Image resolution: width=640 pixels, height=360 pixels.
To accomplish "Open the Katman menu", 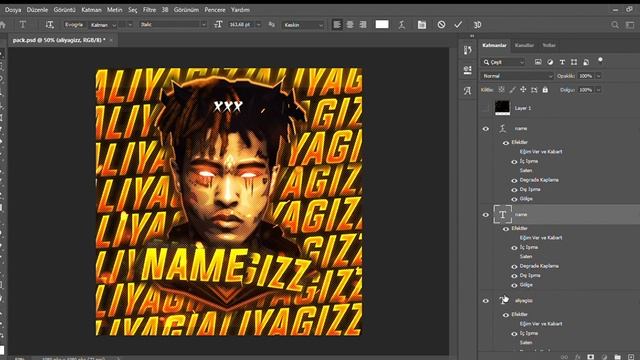I will click(91, 10).
